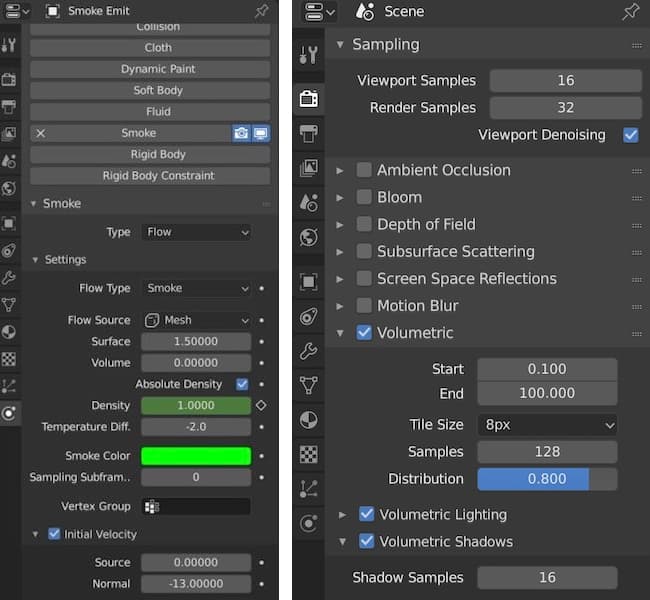This screenshot has width=650, height=600.
Task: Open the Physics properties tab in left sidebar
Action: 9,412
